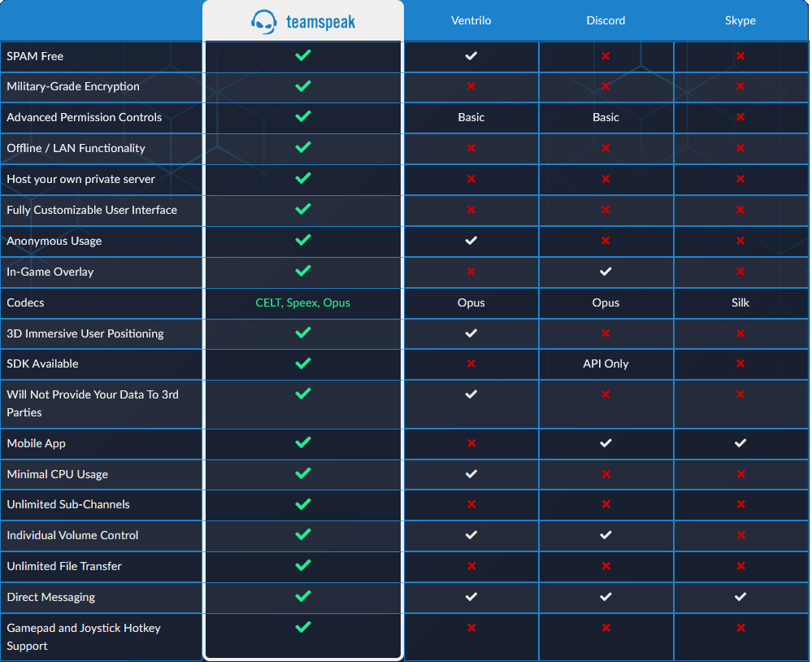Click the Discord column header
Screen dimensions: 812x662
[x=606, y=20]
